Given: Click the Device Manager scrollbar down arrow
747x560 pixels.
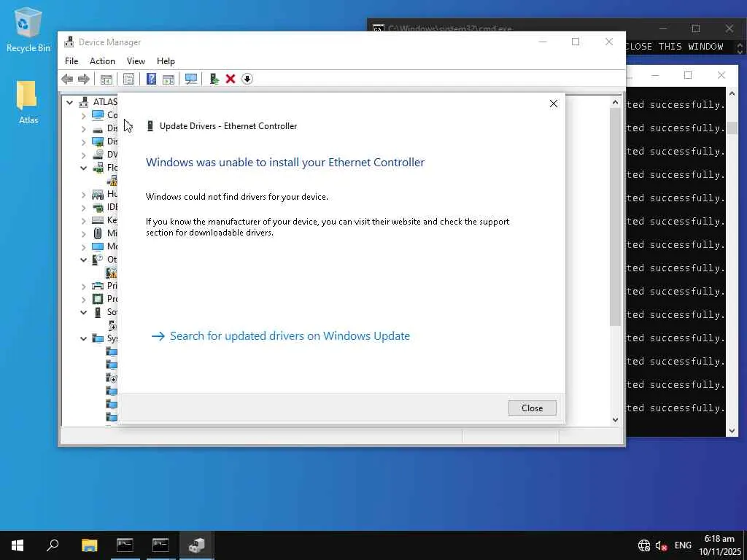Looking at the screenshot, I should 615,420.
